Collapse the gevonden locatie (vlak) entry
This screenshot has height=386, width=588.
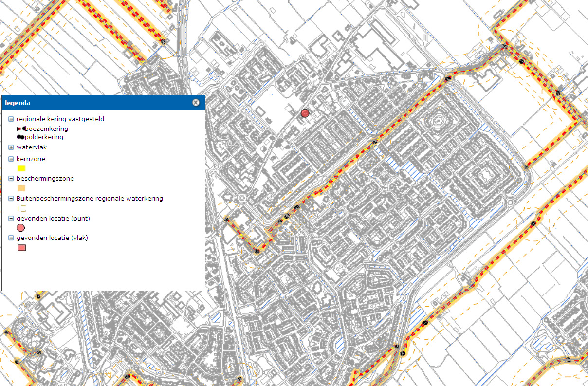pyautogui.click(x=10, y=238)
